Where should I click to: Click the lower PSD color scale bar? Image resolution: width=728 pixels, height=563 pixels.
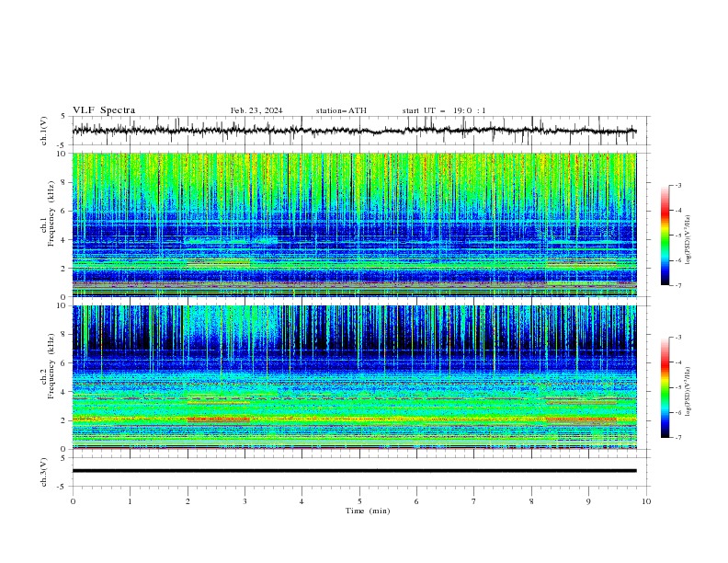[665, 387]
